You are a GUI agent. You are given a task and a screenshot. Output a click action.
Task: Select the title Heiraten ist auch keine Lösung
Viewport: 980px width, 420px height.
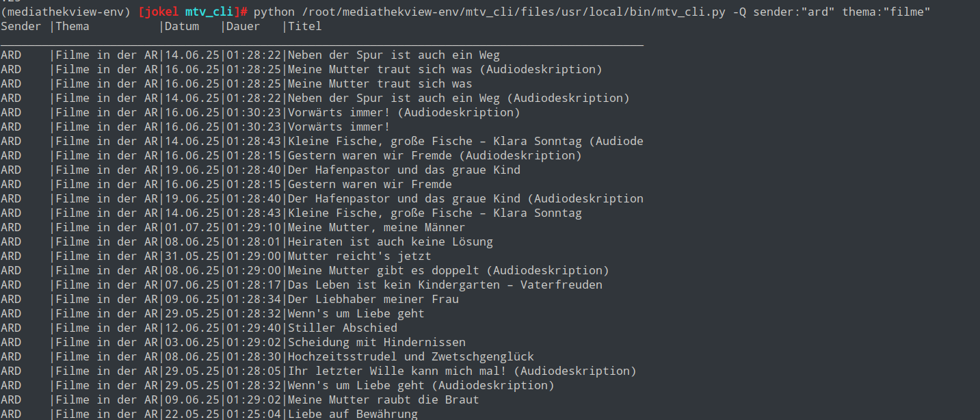coord(390,241)
